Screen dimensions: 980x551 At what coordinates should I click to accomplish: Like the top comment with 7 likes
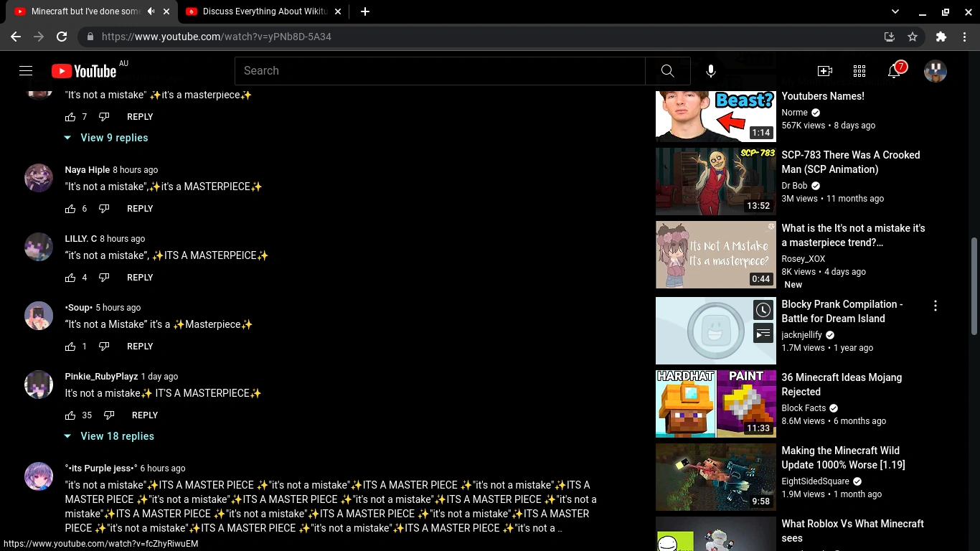(70, 117)
